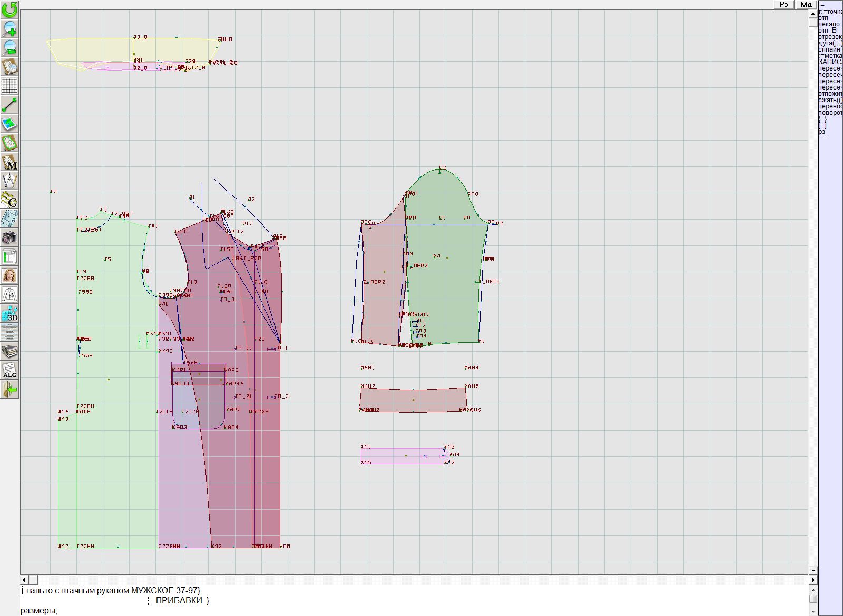
Task: Click the camera snapshot icon
Action: [9, 237]
